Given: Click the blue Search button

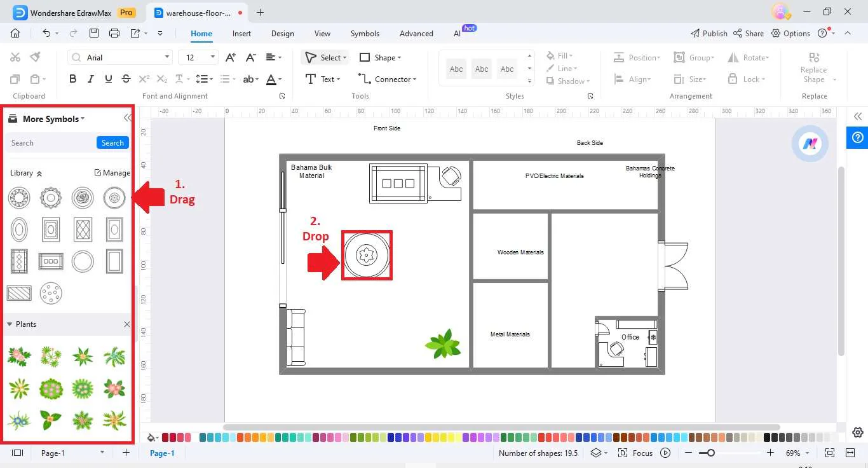Looking at the screenshot, I should [x=112, y=142].
